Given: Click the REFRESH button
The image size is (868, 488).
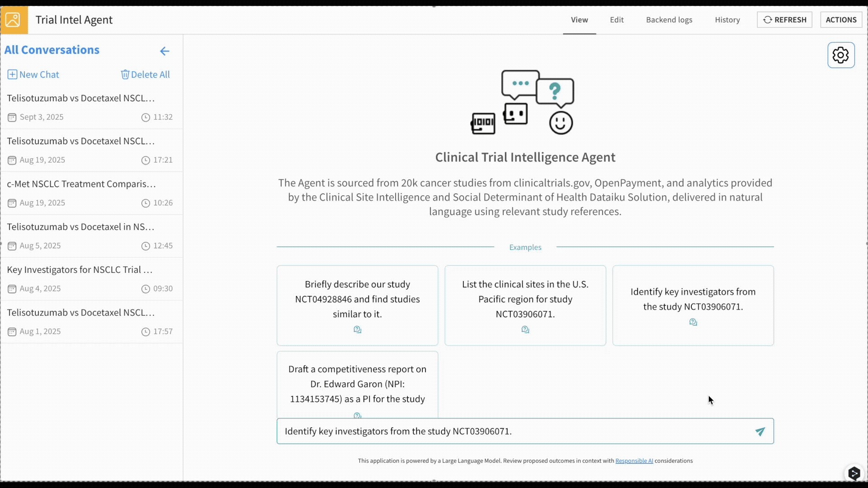Looking at the screenshot, I should coord(784,19).
